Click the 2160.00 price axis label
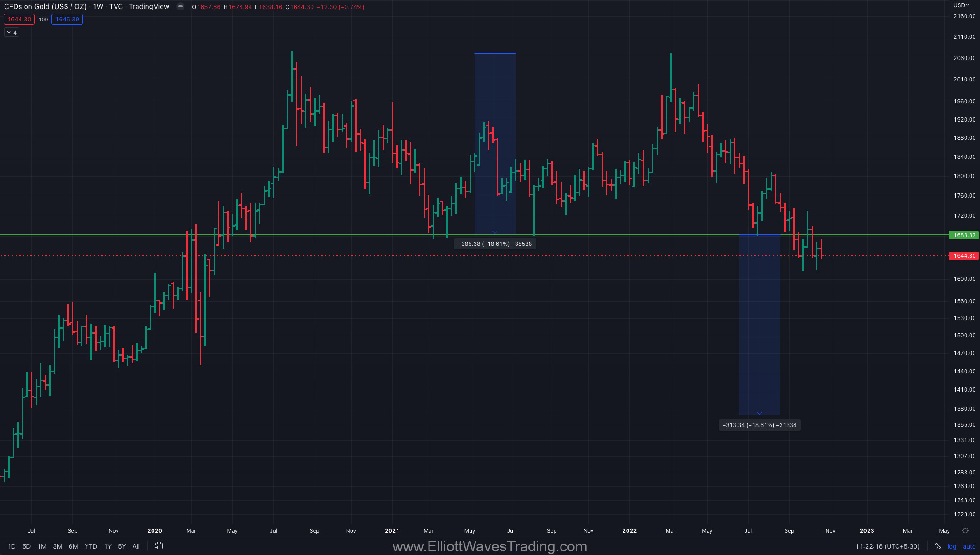The image size is (980, 555). pos(965,16)
